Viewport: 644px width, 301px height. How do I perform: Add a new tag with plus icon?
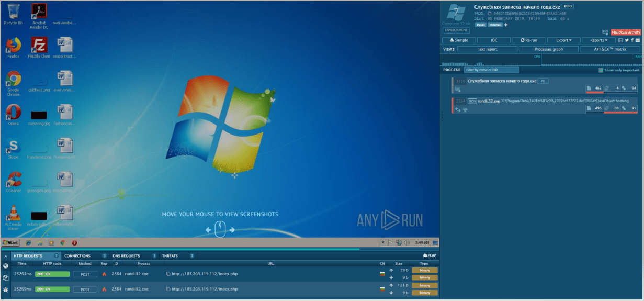pos(506,25)
